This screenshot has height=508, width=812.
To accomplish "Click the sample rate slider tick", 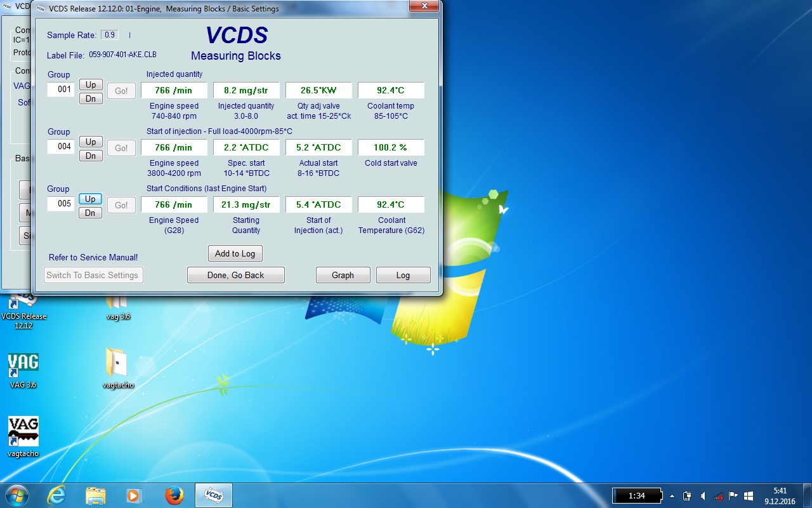I will pyautogui.click(x=129, y=35).
